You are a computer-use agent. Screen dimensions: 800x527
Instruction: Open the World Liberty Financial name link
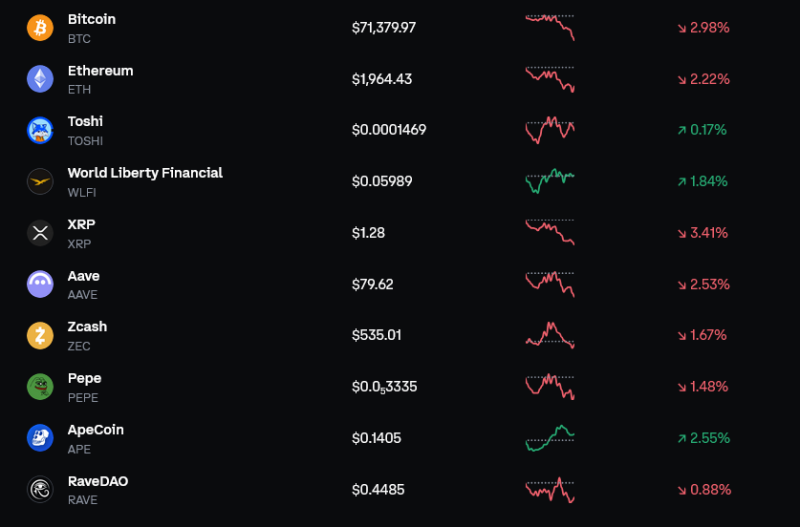[145, 173]
